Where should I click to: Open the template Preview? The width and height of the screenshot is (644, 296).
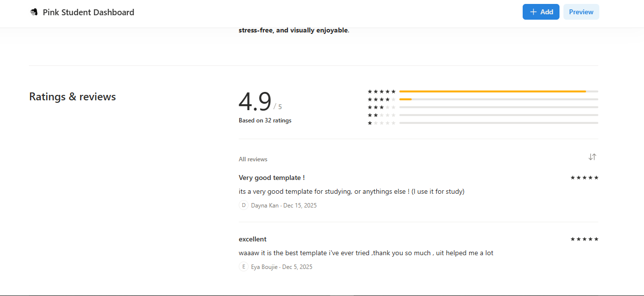tap(581, 12)
